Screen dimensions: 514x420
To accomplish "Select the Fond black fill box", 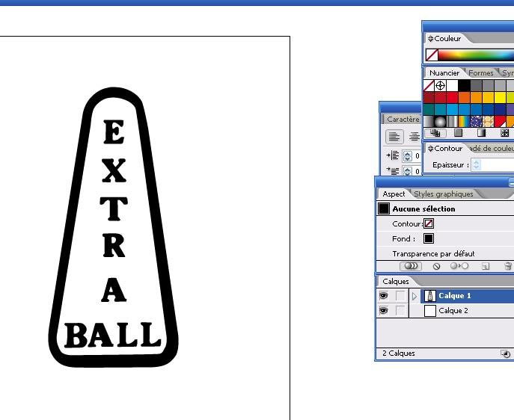I will 429,238.
